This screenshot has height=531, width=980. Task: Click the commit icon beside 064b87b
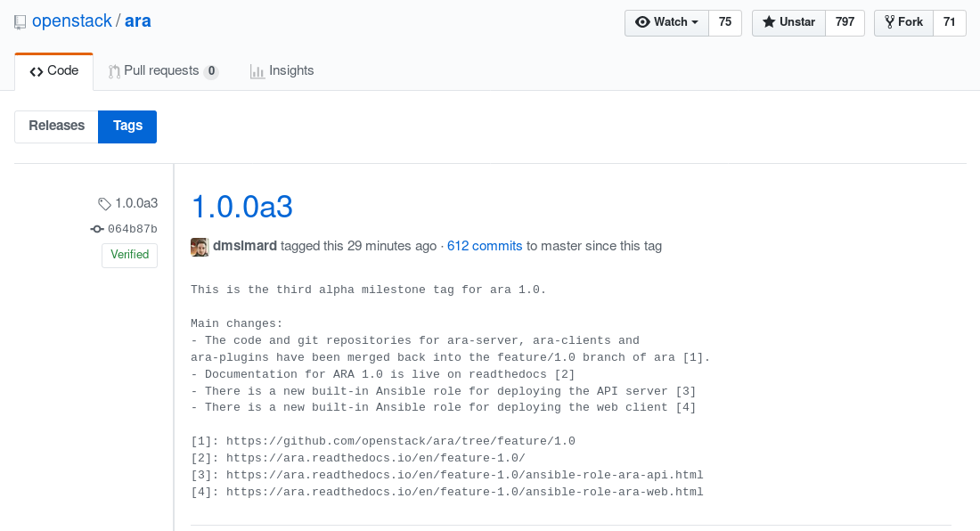tap(97, 229)
